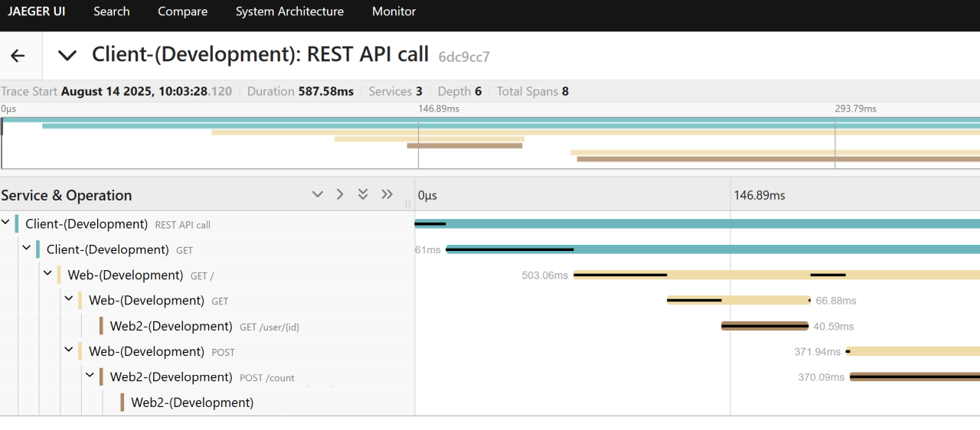Collapse the Web2-(Development) POST /count span

coord(90,376)
